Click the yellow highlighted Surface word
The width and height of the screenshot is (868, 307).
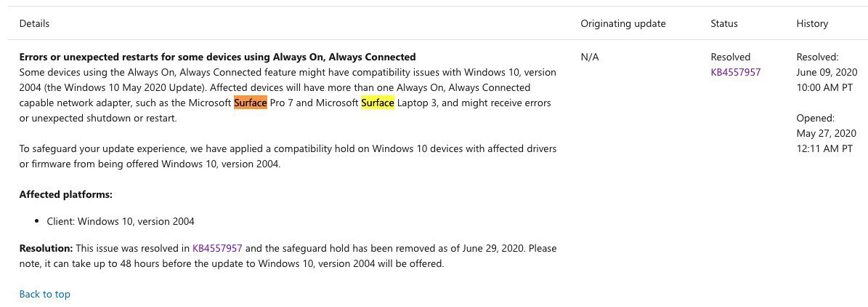(x=377, y=103)
